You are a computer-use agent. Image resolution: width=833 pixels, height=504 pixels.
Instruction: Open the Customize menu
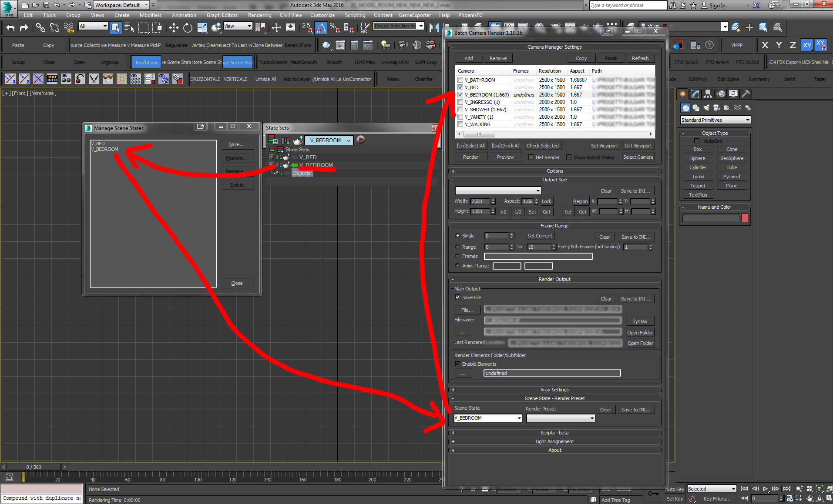click(322, 15)
